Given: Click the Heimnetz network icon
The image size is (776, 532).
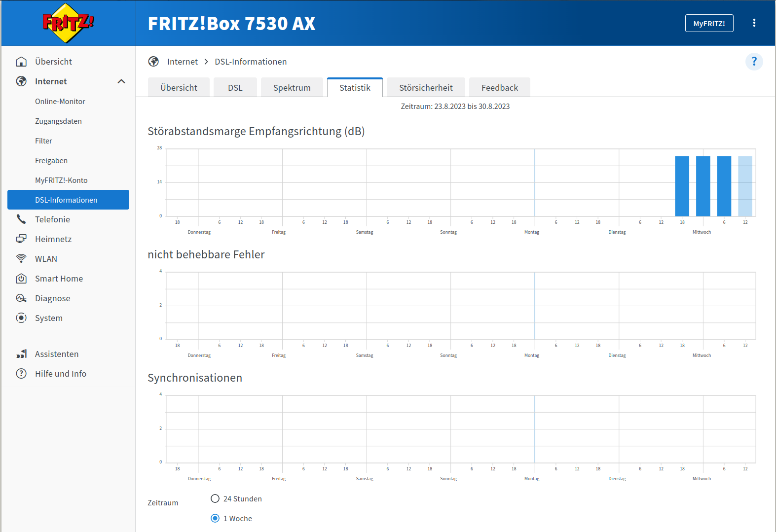Looking at the screenshot, I should tap(21, 239).
